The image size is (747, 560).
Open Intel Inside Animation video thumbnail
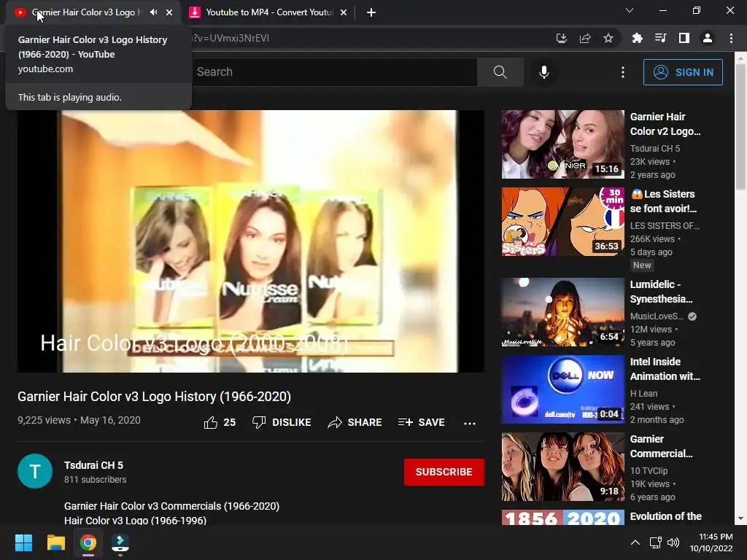[562, 389]
